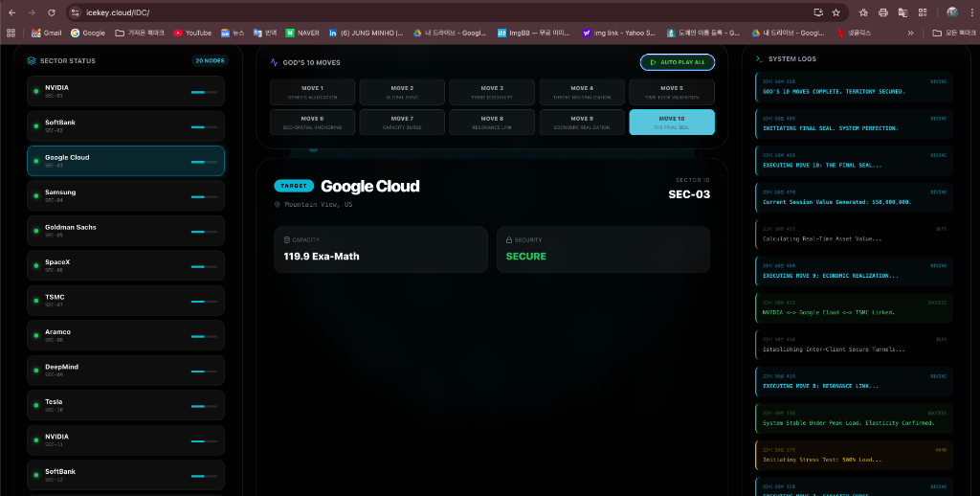Click the 'TERRITORY SECURED' log entry
This screenshot has height=496, width=980.
854,87
